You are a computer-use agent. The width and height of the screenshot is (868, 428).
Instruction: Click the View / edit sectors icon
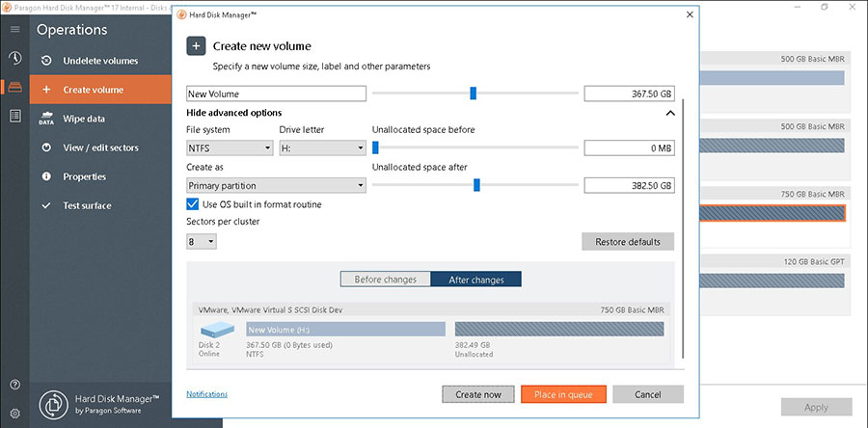point(46,147)
